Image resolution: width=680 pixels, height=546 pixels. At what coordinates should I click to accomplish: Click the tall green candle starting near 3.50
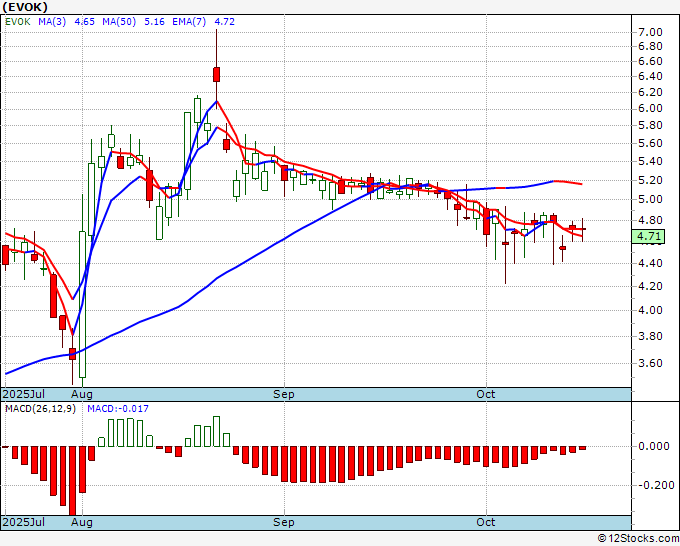(x=82, y=304)
